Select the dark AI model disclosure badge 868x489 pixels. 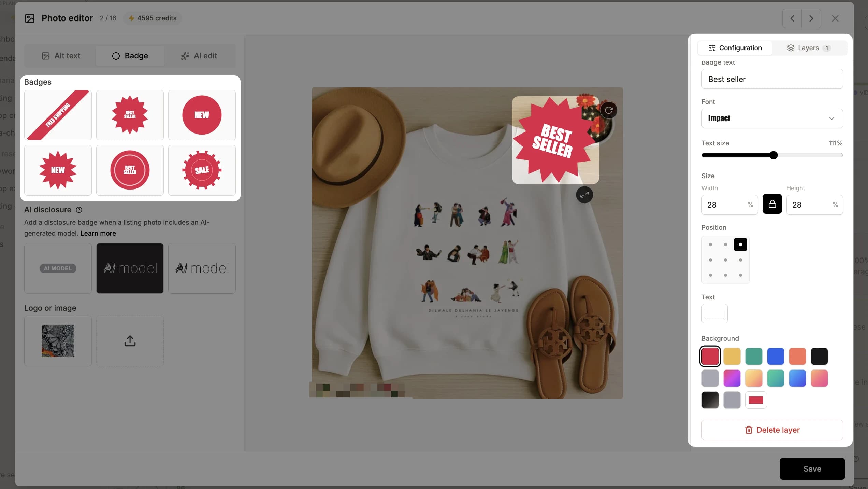pos(130,268)
